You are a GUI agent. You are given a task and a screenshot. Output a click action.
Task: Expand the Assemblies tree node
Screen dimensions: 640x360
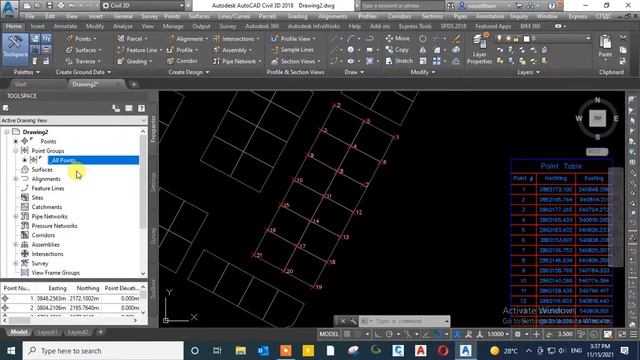[x=16, y=244]
